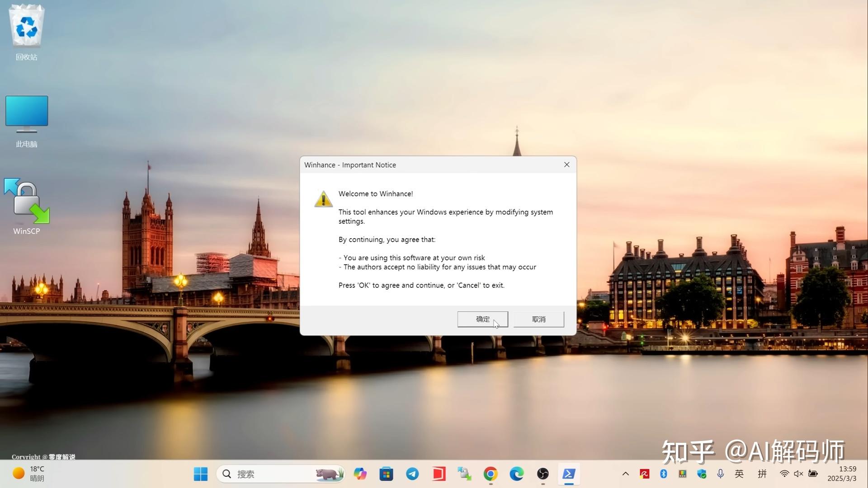The height and width of the screenshot is (488, 868).
Task: Switch input method to Pinyin
Action: pyautogui.click(x=762, y=474)
